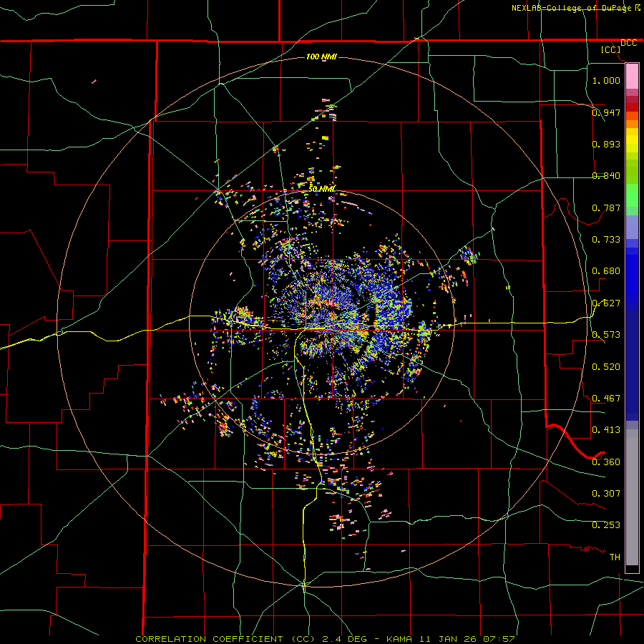Click the 0.360 legend value
Image resolution: width=644 pixels, height=644 pixels.
point(606,462)
